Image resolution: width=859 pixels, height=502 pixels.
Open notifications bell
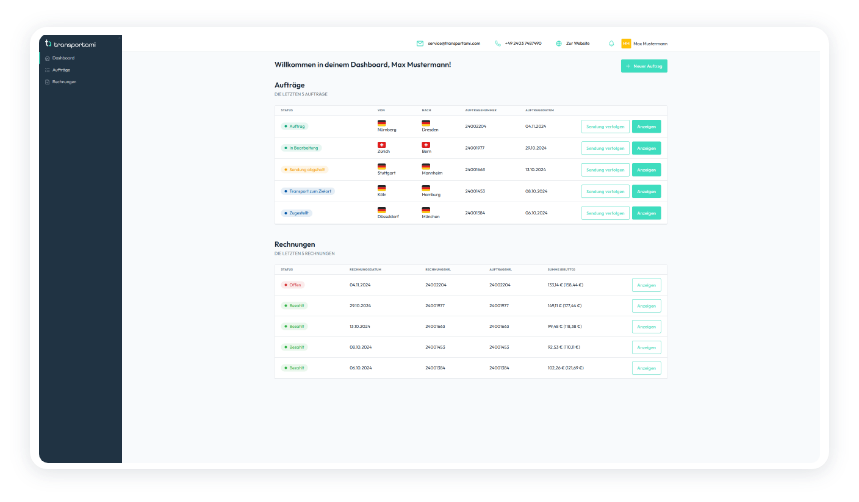point(611,43)
